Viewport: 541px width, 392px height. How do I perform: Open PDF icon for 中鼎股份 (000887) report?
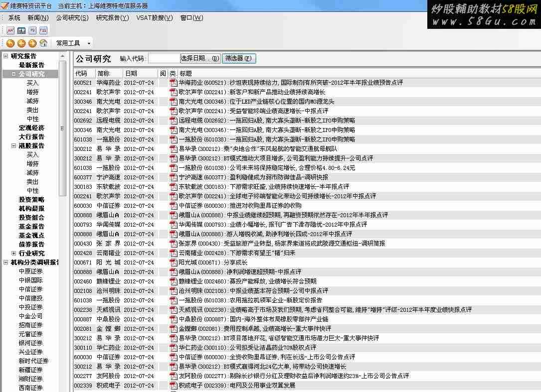point(173,319)
